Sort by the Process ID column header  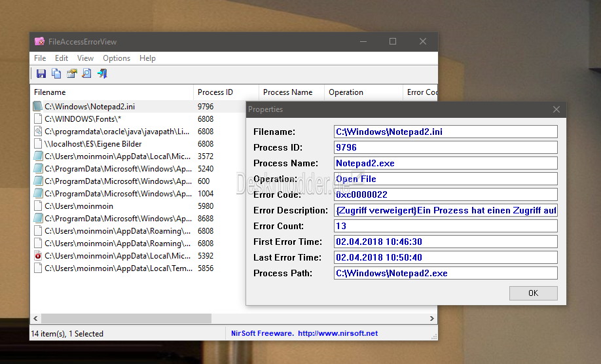click(x=226, y=92)
